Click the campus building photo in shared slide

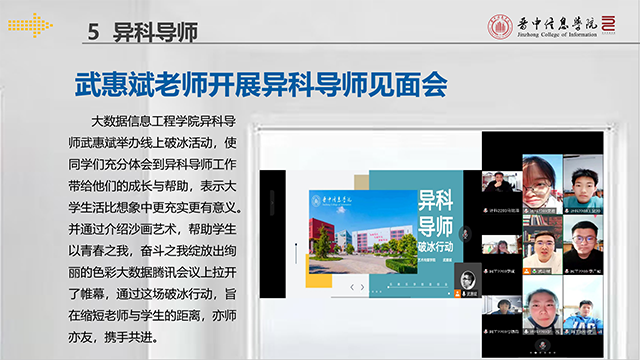(x=363, y=231)
